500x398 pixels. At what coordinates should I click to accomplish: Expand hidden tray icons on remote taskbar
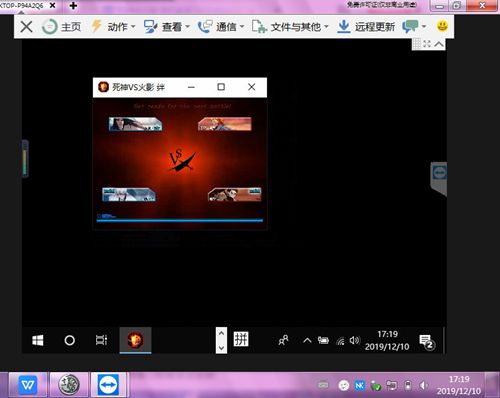coord(307,340)
